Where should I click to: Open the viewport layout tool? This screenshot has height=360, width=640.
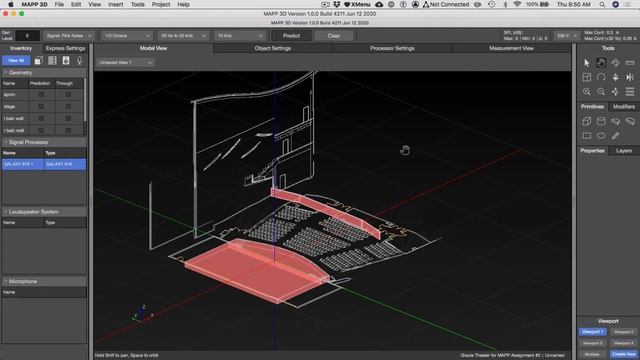pyautogui.click(x=587, y=77)
